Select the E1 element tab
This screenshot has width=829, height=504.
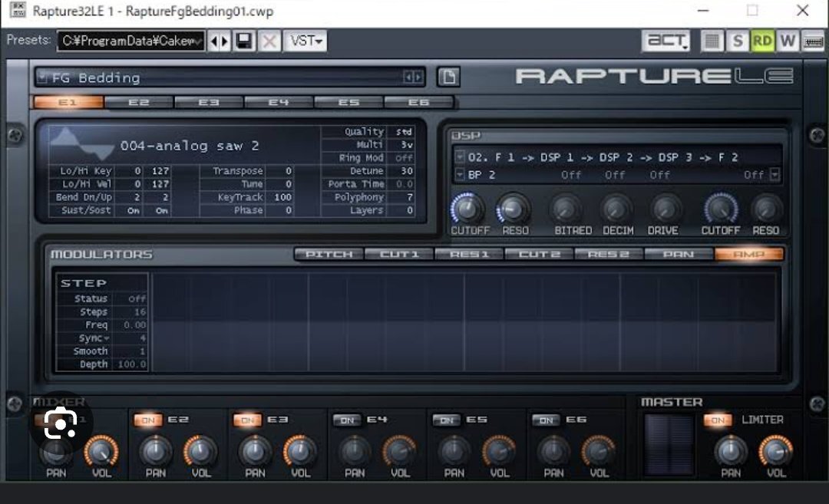69,102
